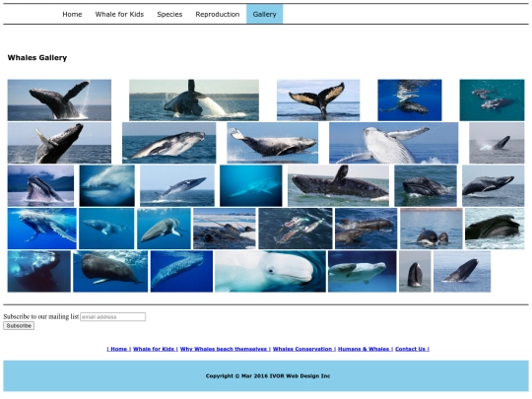Open thumbnail of gray whale head in green water

[x=426, y=185]
